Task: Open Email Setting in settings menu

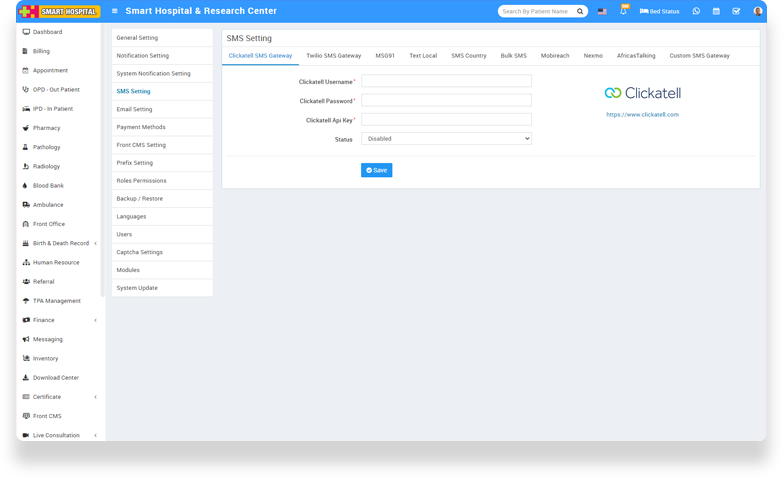Action: coord(162,109)
